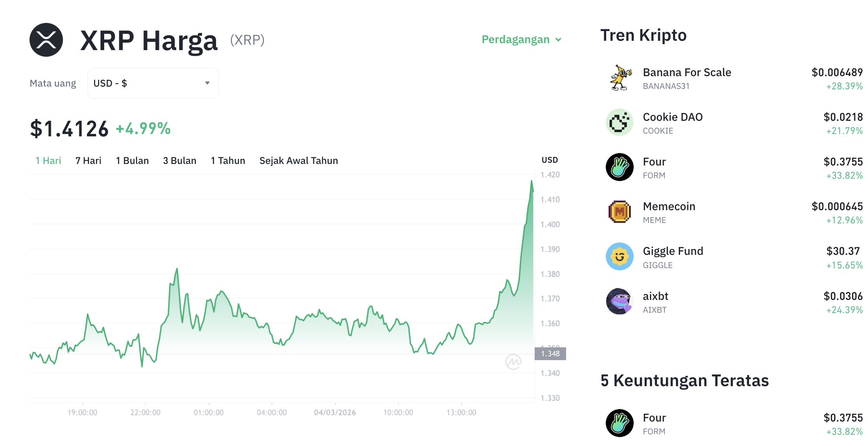This screenshot has width=868, height=446.
Task: Click the 1.348 price marker on the axis
Action: [550, 354]
